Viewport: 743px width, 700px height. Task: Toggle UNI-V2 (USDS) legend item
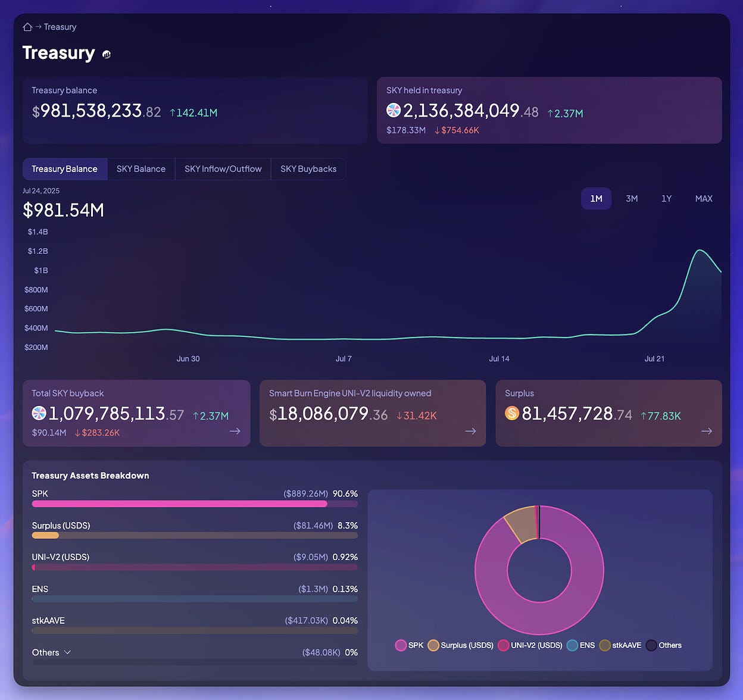point(530,645)
